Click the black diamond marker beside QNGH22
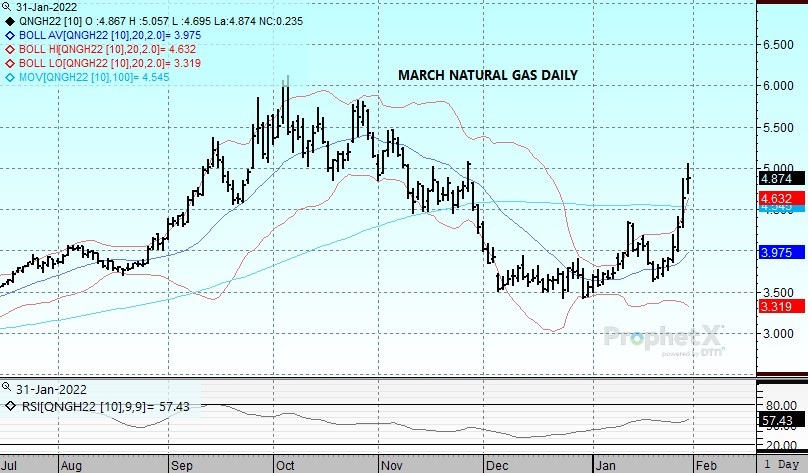 (x=9, y=19)
